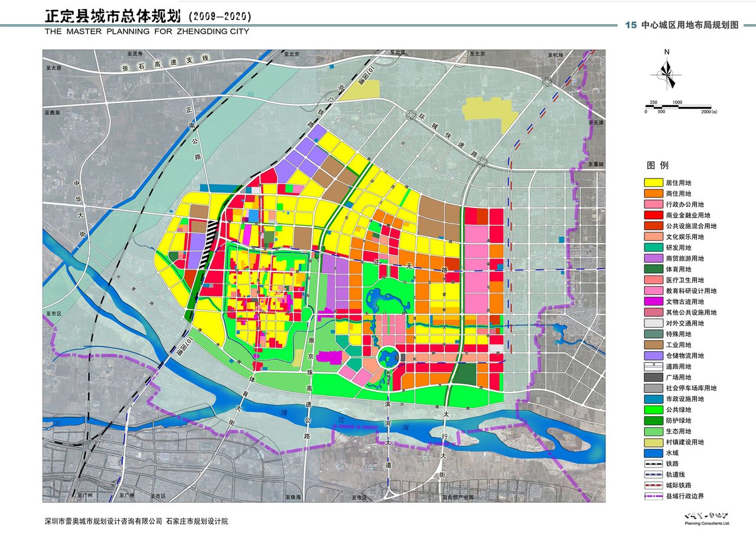Select the pink 行政办公用地 legend swatch

[653, 205]
